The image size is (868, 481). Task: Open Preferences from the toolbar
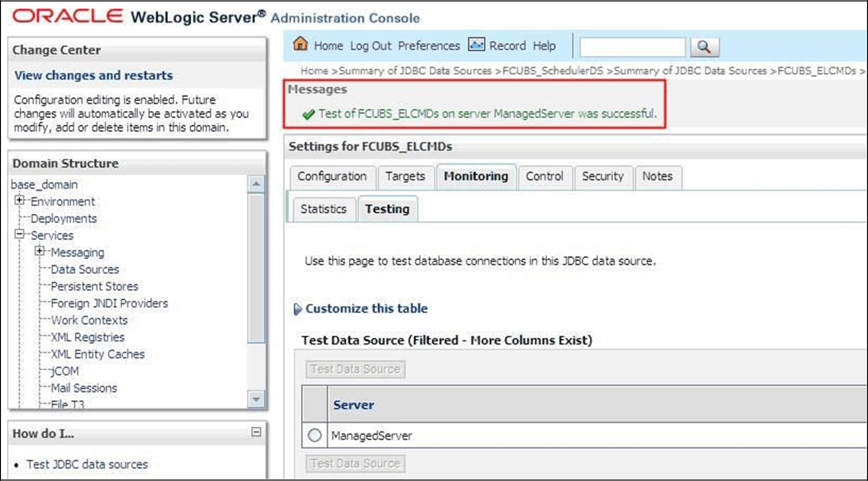(429, 46)
